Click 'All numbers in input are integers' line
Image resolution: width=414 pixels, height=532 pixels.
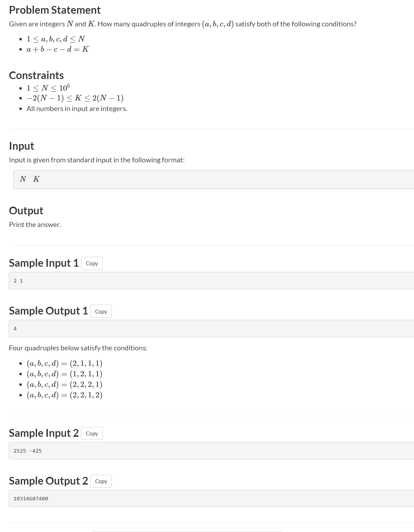pos(77,109)
